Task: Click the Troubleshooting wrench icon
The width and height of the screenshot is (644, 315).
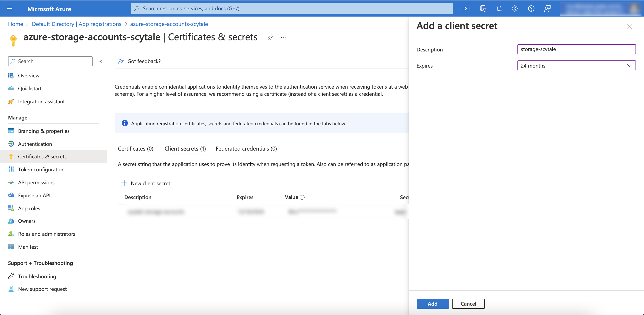Action: (x=11, y=276)
